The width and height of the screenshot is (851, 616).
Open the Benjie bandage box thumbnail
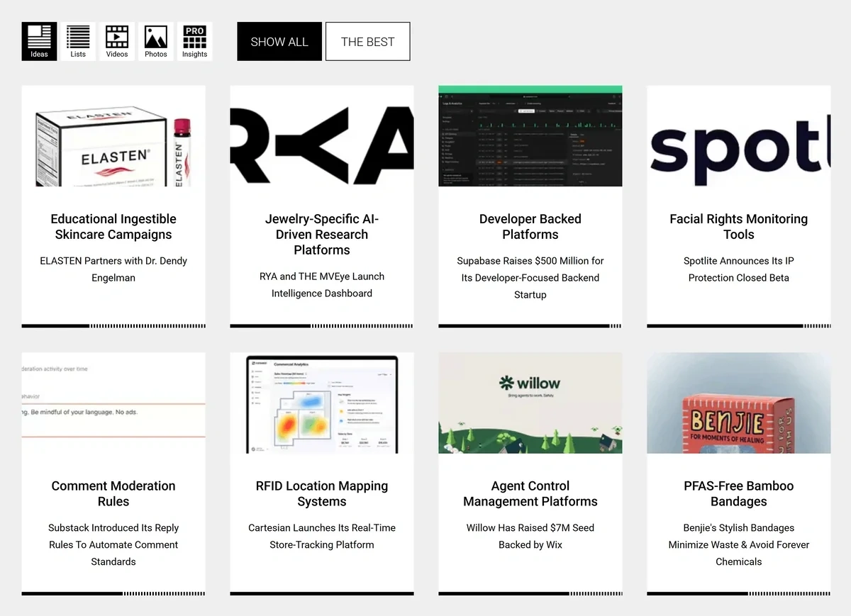(x=739, y=403)
